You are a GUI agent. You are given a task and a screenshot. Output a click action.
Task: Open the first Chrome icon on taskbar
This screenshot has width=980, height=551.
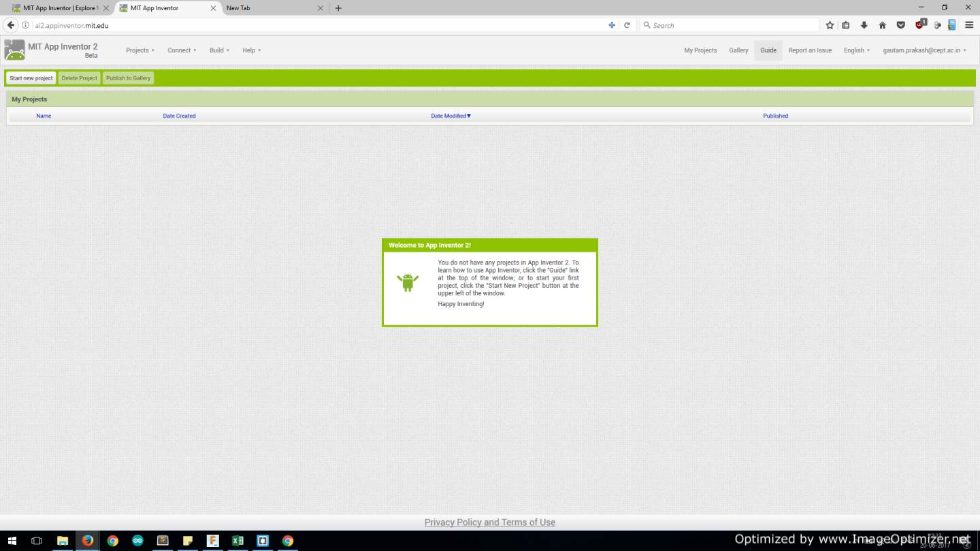click(112, 541)
